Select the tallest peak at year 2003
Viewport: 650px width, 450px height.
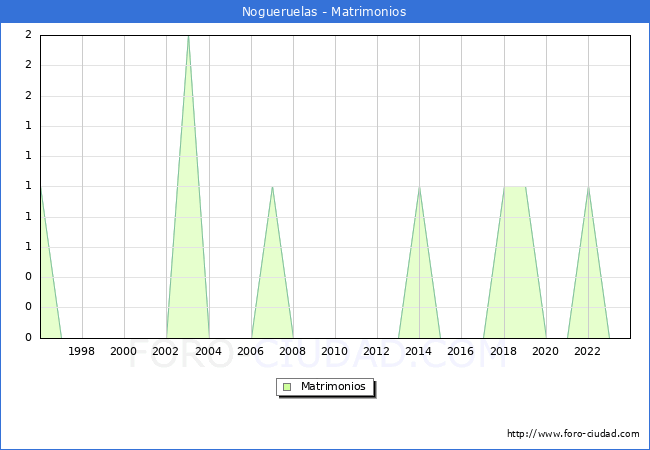click(188, 40)
